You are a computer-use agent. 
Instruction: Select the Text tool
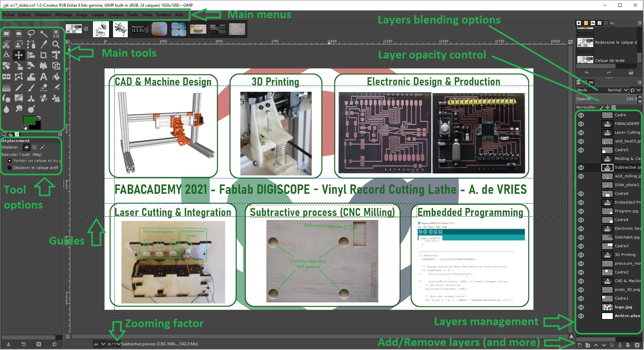coord(44,77)
